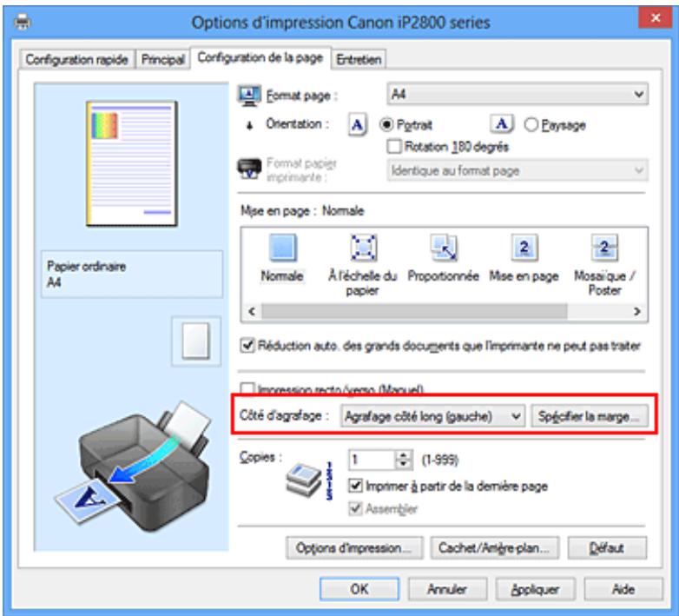
Task: Open Options d'impression button
Action: click(x=353, y=548)
